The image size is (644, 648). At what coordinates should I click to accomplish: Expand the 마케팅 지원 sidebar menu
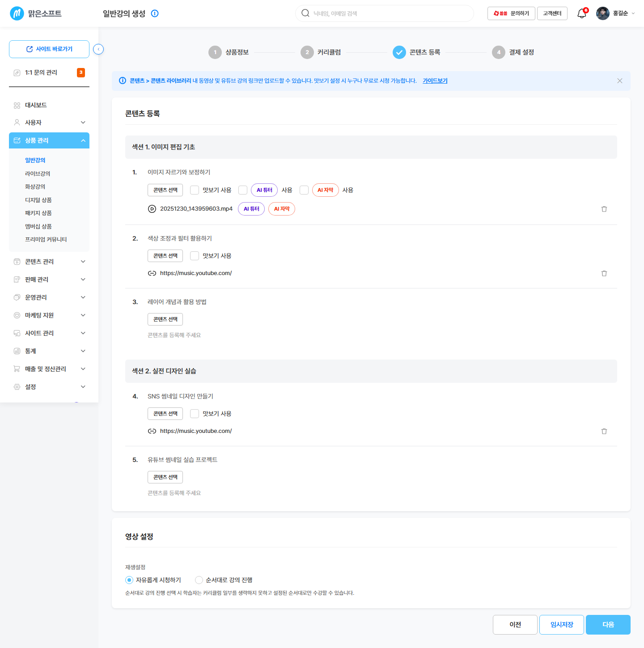[x=49, y=315]
